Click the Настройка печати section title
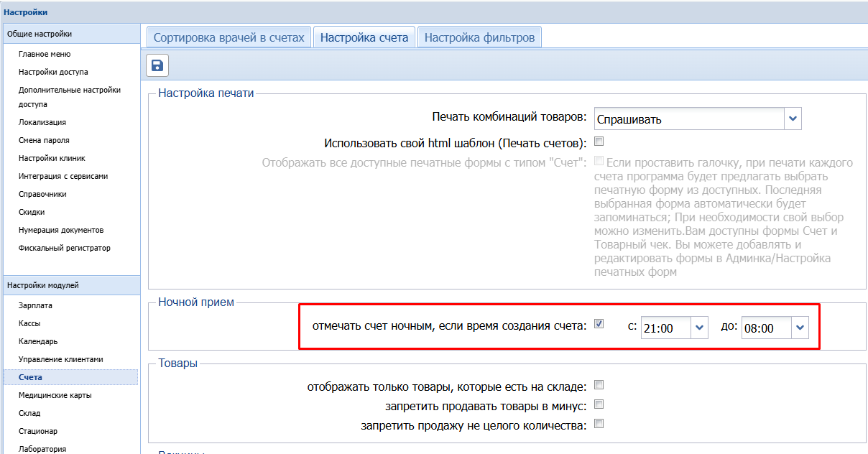The height and width of the screenshot is (454, 868). [x=206, y=93]
